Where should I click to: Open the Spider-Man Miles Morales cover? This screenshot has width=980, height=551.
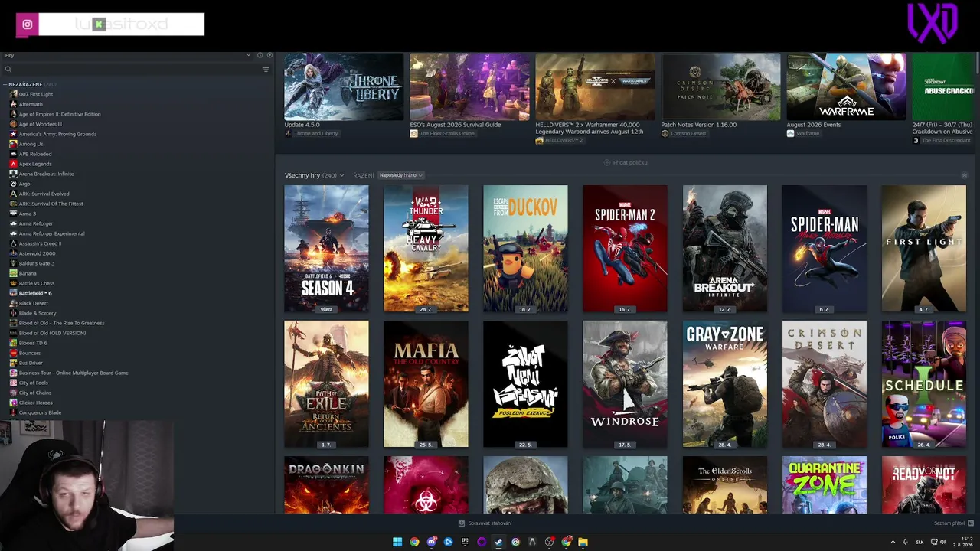tap(824, 249)
